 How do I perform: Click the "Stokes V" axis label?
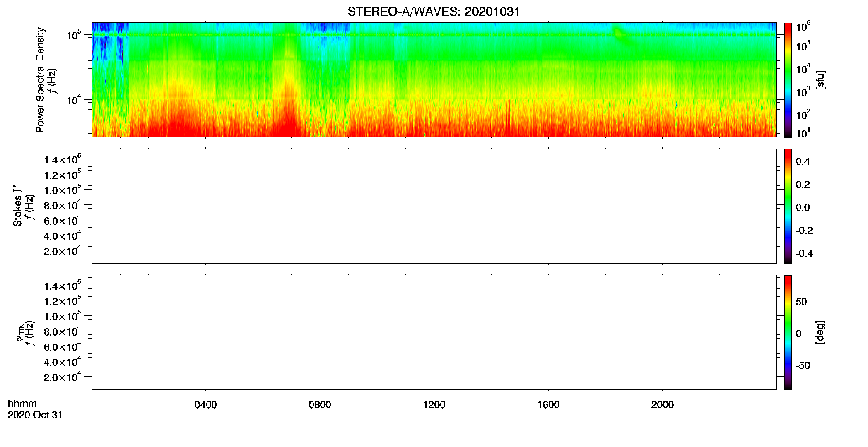[x=18, y=206]
